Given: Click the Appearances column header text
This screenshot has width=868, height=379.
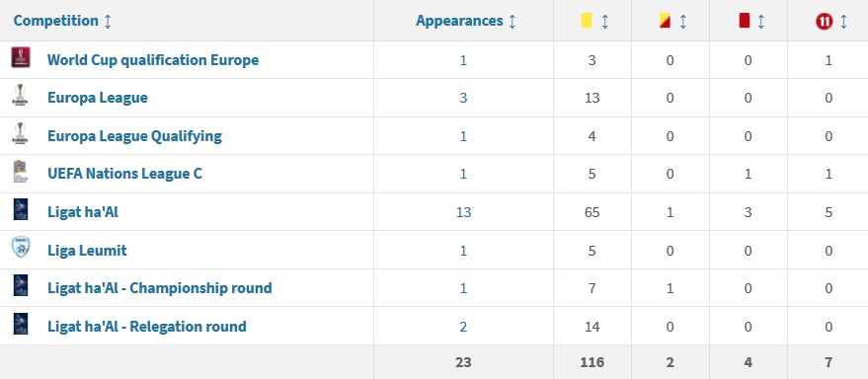Looking at the screenshot, I should click(x=459, y=21).
